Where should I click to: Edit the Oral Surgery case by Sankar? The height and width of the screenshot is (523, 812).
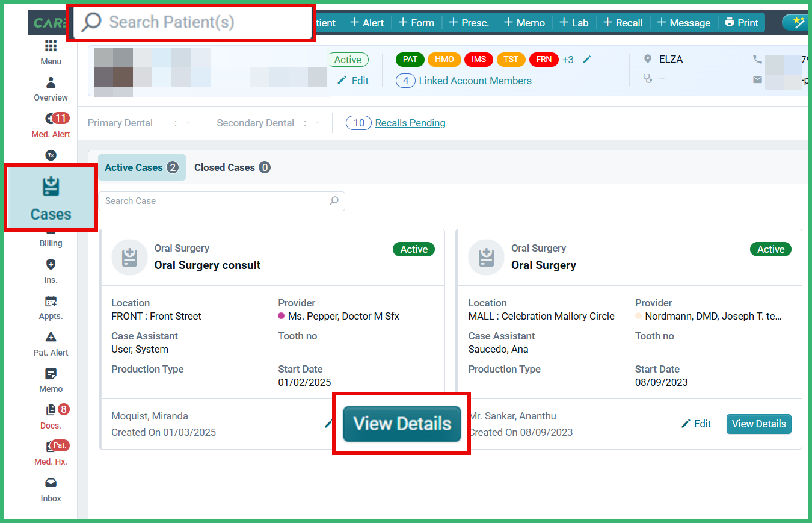[x=696, y=424]
